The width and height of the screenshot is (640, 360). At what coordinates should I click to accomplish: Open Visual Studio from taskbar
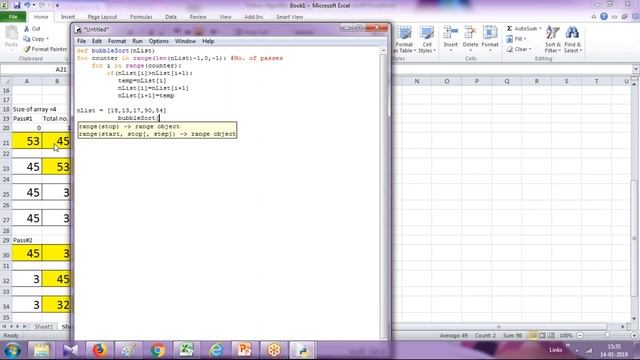70,350
